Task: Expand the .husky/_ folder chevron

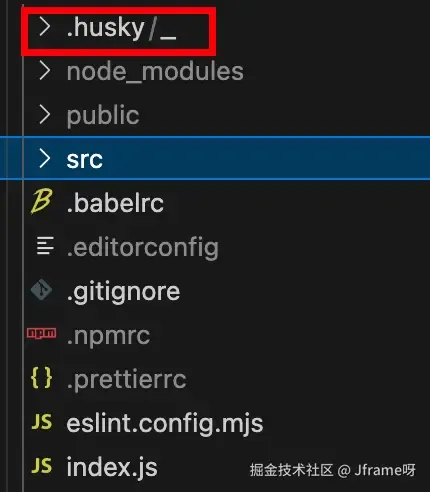Action: point(45,27)
